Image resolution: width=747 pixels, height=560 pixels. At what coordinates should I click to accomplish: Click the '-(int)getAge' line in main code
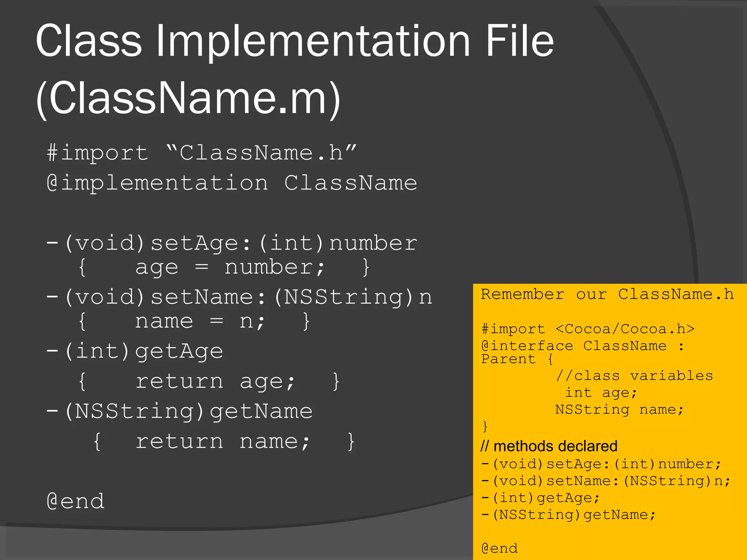tap(135, 351)
